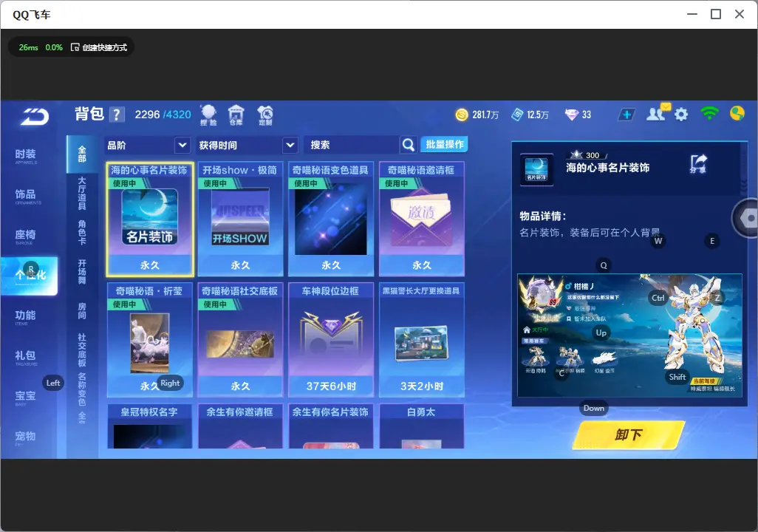
Task: Minimize the QQ飞车 window
Action: tap(692, 14)
